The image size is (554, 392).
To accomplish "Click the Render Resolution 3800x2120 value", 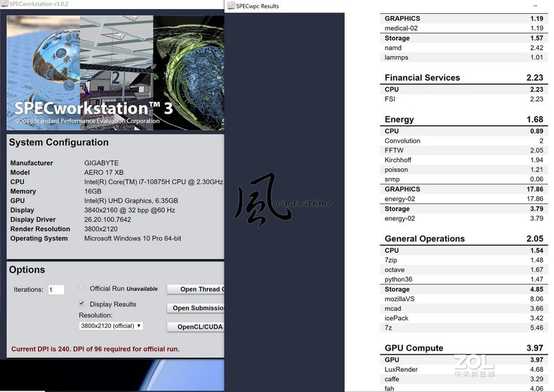I will pos(100,229).
